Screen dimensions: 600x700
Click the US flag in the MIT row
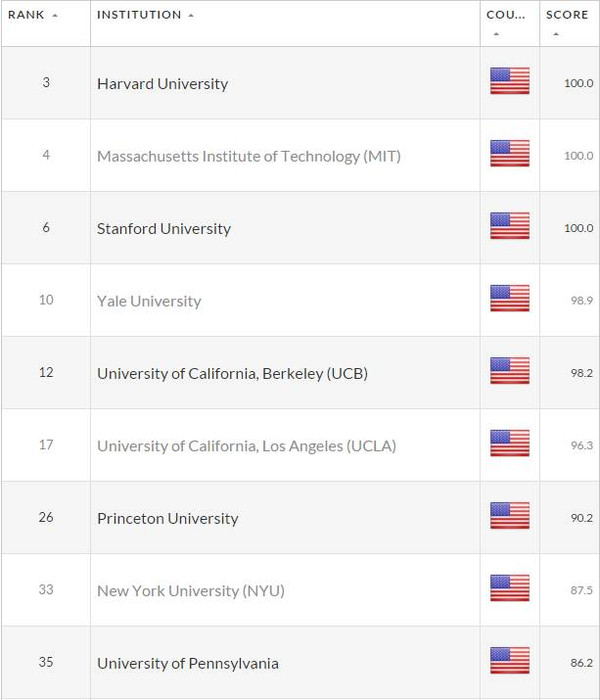pyautogui.click(x=509, y=153)
